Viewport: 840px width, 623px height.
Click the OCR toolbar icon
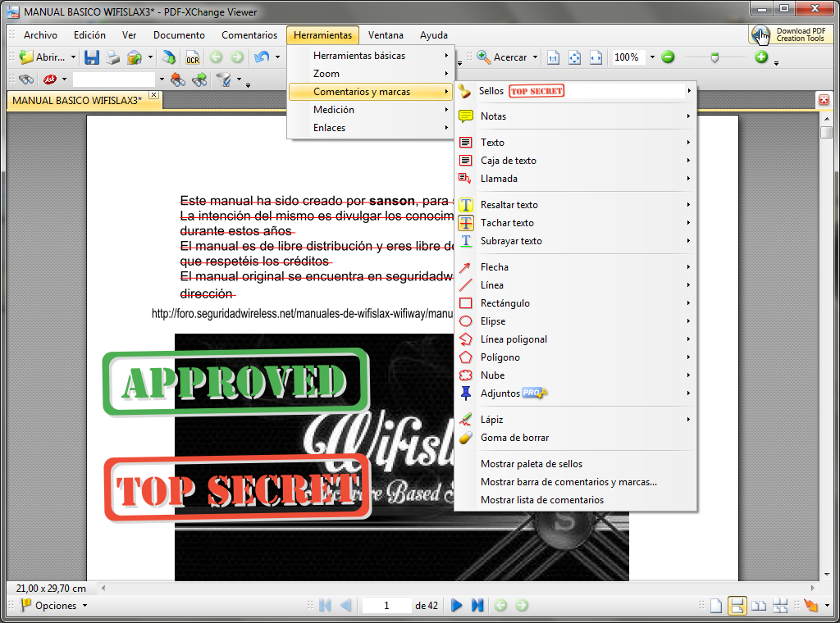pos(192,57)
